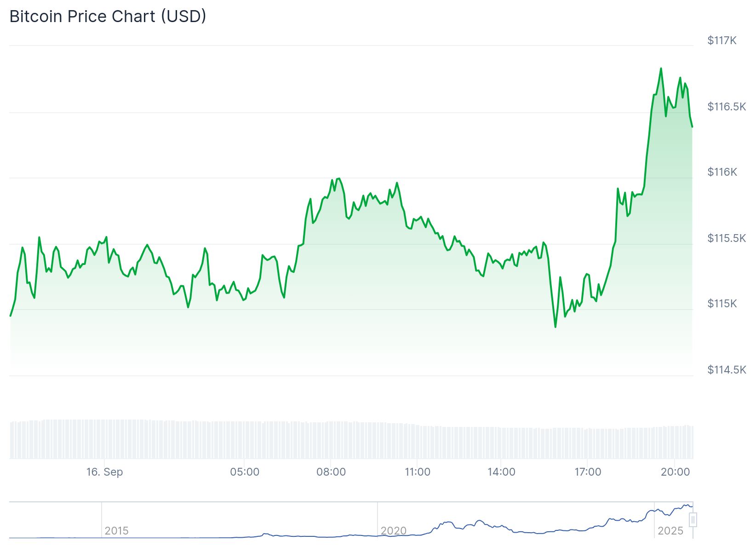Viewport: 756px width, 552px height.
Task: Click the 16. Sep date label
Action: (x=104, y=472)
